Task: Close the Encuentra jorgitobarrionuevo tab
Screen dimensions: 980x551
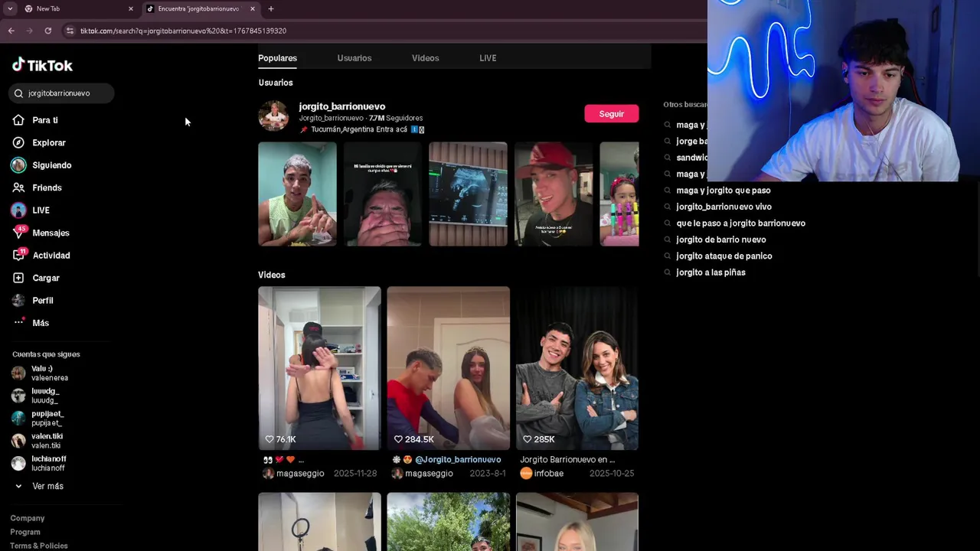Action: [x=252, y=8]
